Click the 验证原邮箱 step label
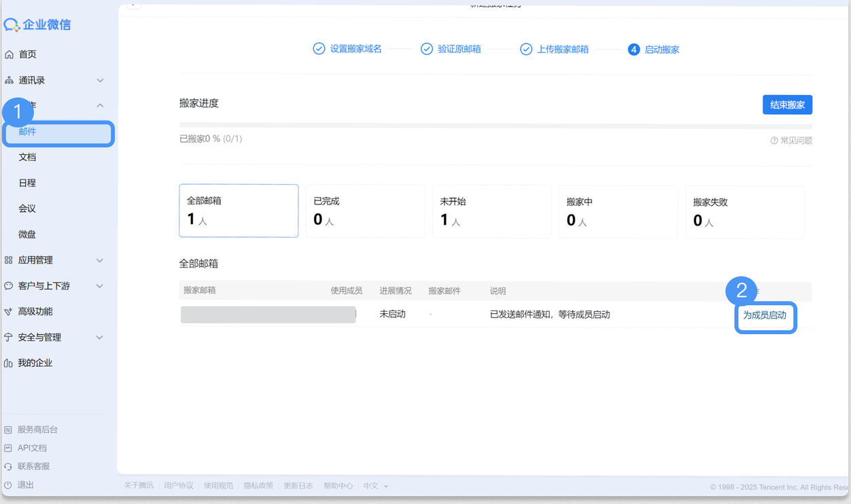 coord(459,49)
